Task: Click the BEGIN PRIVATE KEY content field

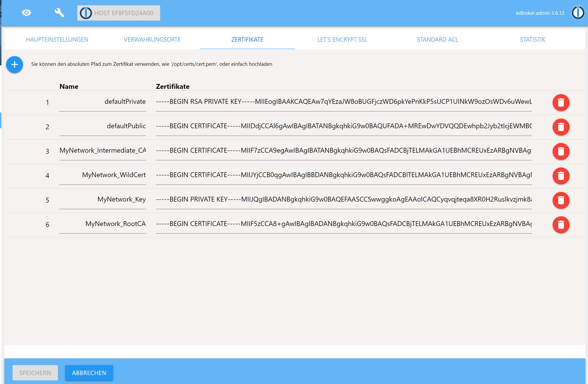Action: 344,200
